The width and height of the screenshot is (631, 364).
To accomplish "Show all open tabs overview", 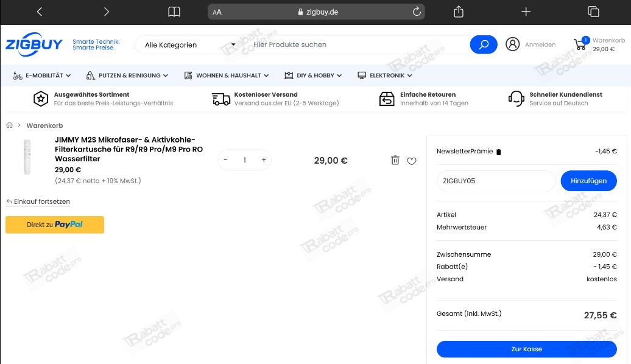I will [593, 12].
